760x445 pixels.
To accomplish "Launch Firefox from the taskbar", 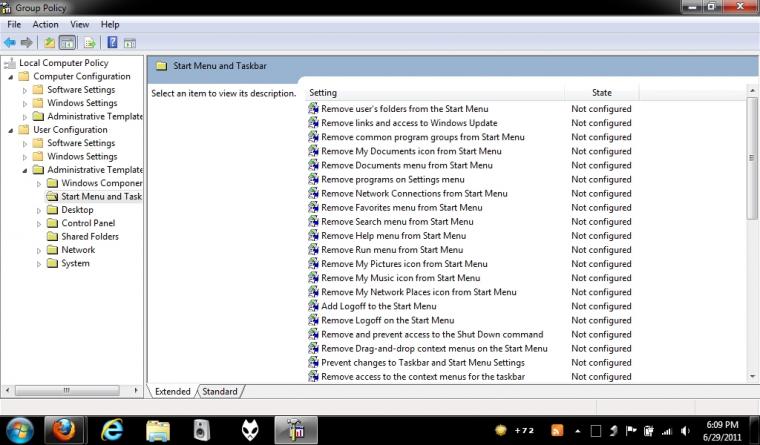I will point(63,429).
